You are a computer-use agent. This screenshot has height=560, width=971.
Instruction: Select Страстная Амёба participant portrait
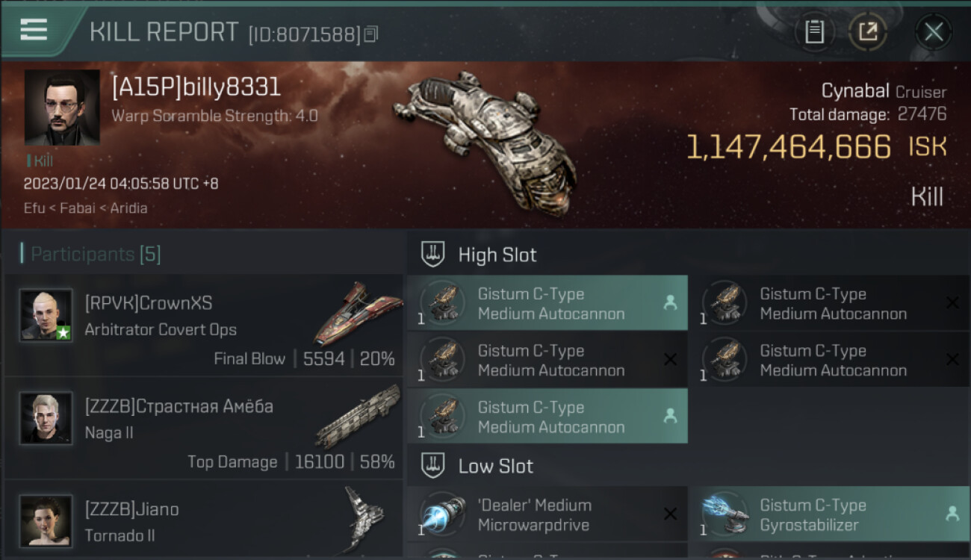[46, 418]
